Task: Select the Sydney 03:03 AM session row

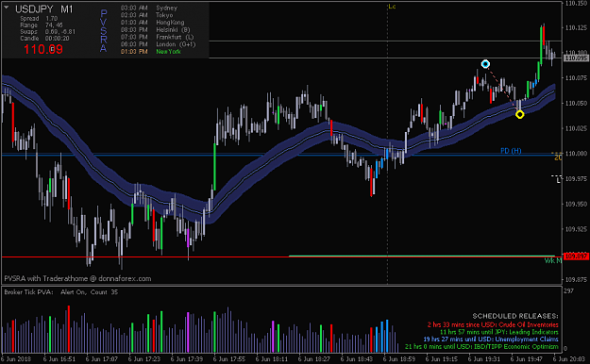Action: 149,8
